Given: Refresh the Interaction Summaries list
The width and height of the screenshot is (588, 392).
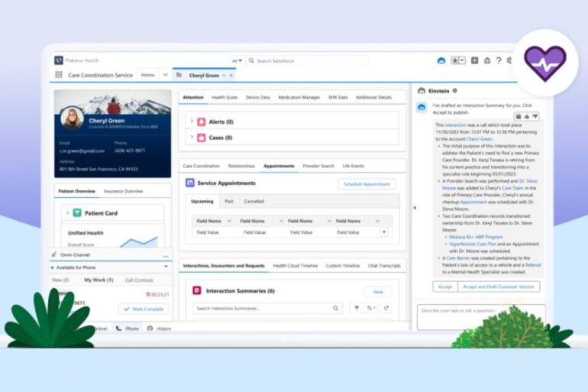Looking at the screenshot, I should pos(386,308).
